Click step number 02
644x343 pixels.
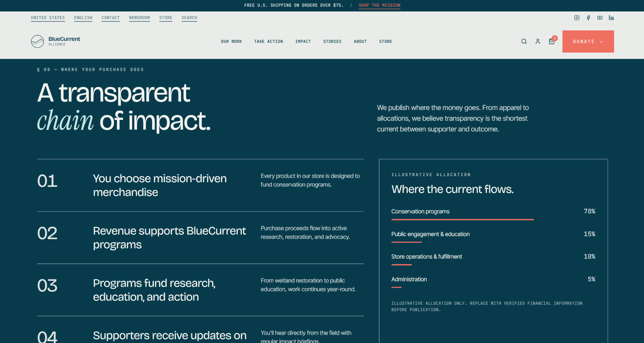pos(47,233)
